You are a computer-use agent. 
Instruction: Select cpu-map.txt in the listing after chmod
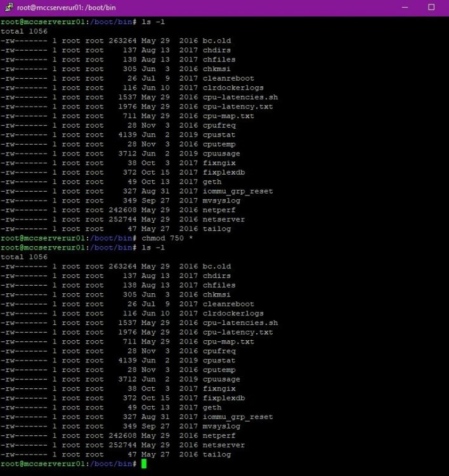click(228, 341)
